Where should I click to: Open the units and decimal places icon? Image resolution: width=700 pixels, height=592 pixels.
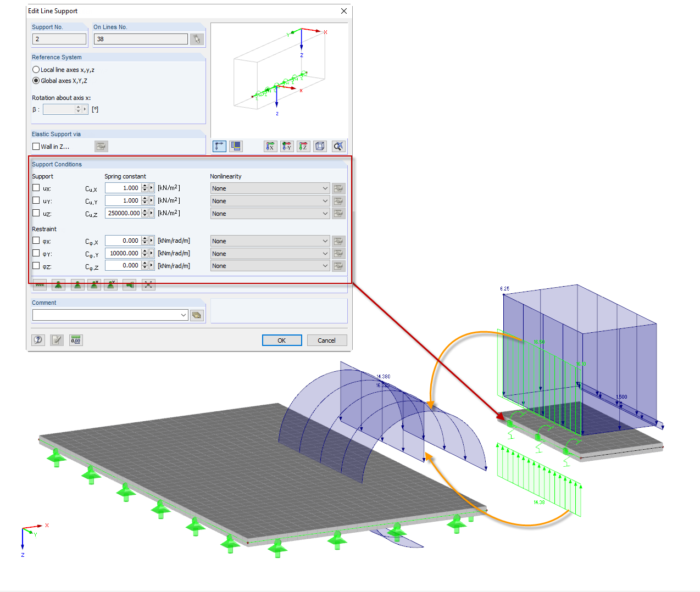(76, 340)
